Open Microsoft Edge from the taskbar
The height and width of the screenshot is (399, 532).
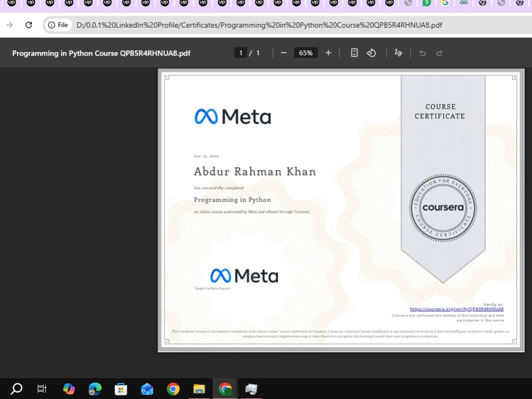click(x=95, y=389)
